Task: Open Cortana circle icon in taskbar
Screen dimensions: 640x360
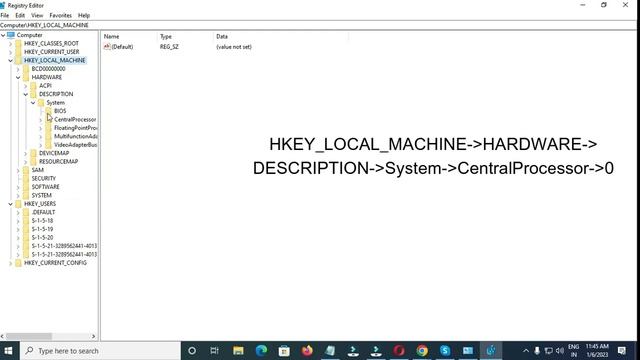Action: (192, 351)
